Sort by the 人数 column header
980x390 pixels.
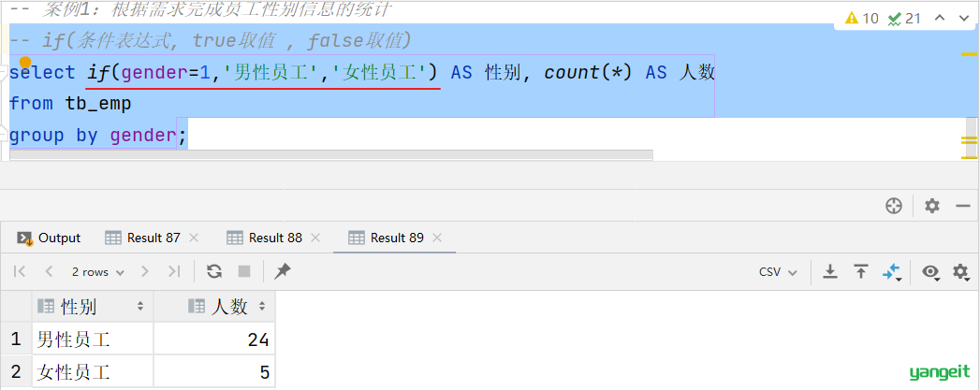click(x=214, y=307)
